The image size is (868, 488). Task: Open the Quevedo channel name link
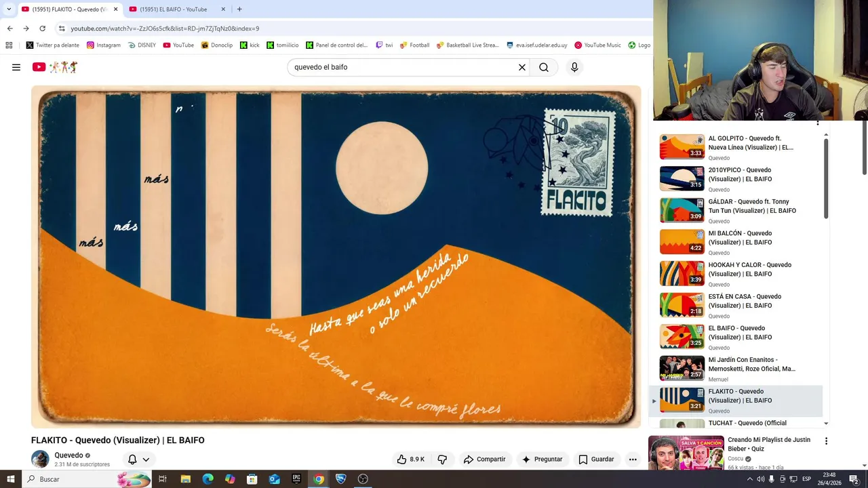pyautogui.click(x=68, y=455)
